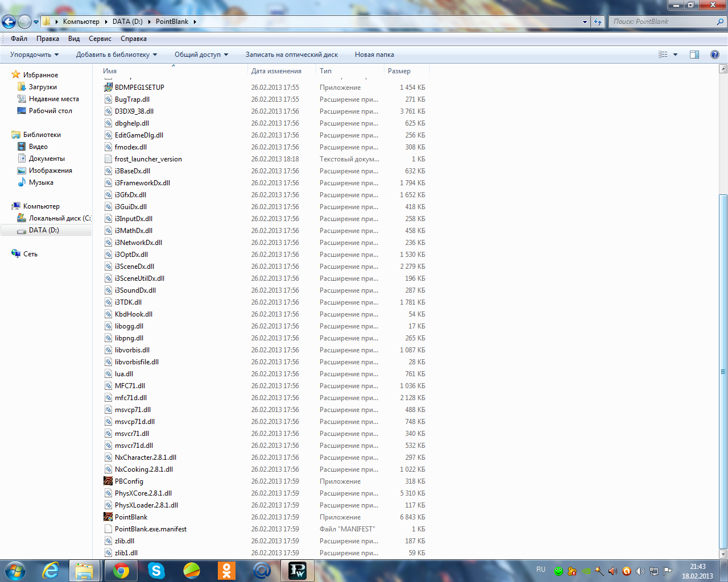Select the BugTrap.dll file icon

[x=108, y=99]
